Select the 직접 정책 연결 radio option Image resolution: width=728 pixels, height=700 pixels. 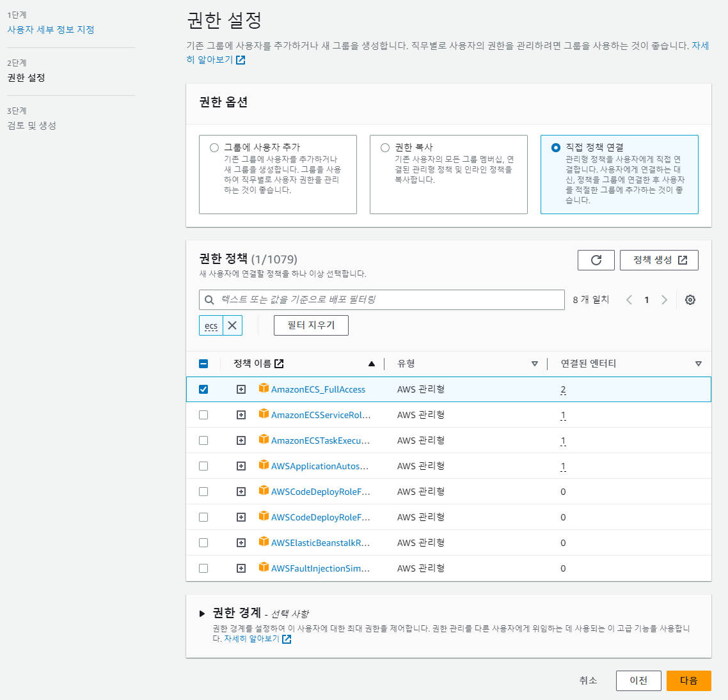[556, 148]
